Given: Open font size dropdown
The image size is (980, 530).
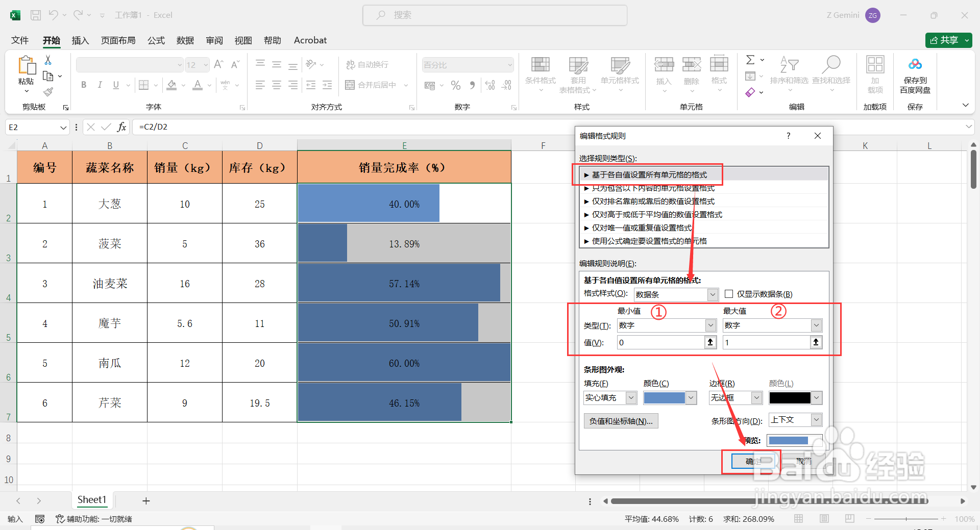Looking at the screenshot, I should (x=206, y=65).
